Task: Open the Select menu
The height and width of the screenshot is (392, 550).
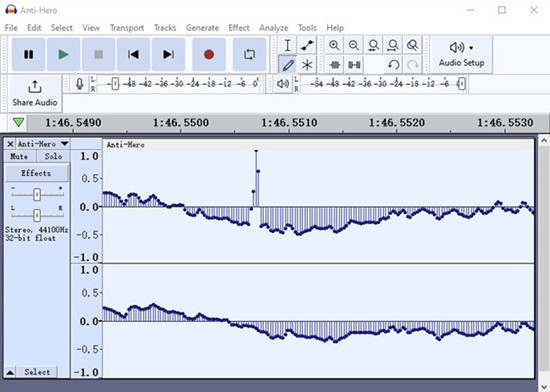Action: coord(62,28)
